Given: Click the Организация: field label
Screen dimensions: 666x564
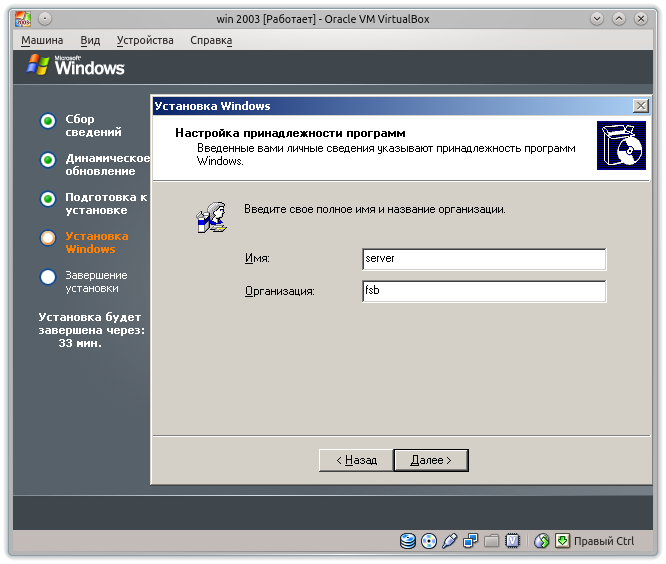Looking at the screenshot, I should click(x=279, y=291).
